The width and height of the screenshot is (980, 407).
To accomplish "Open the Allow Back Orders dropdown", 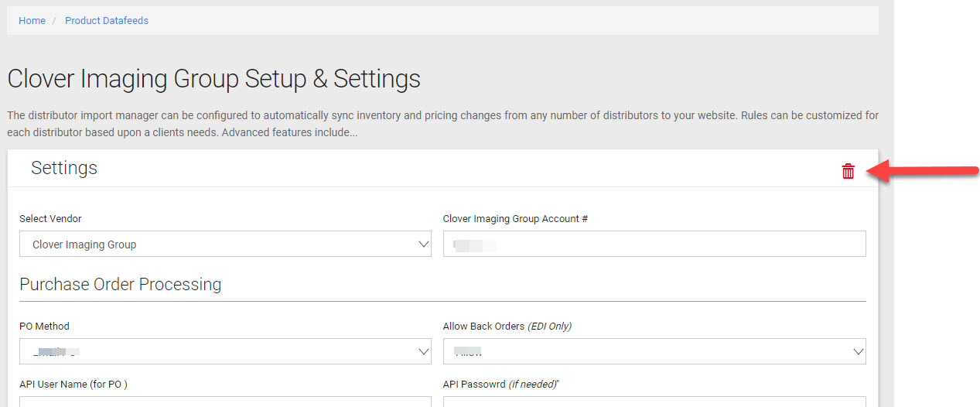I will [654, 351].
